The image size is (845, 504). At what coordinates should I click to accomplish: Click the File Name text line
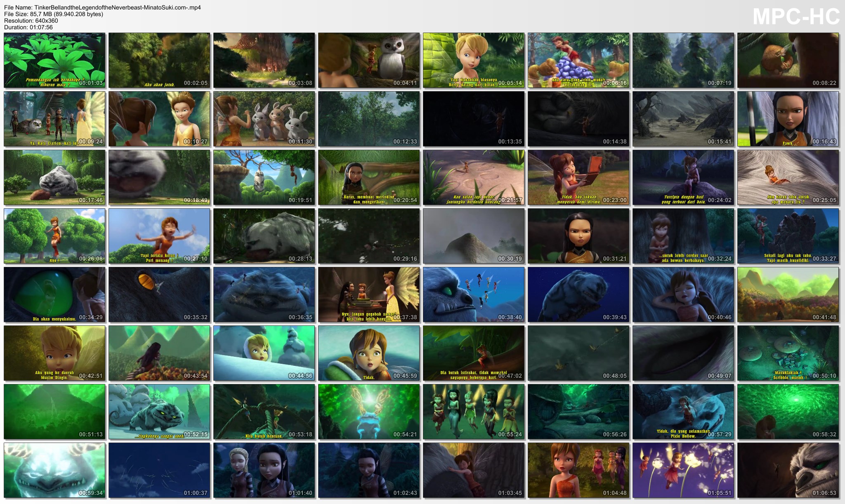point(102,7)
